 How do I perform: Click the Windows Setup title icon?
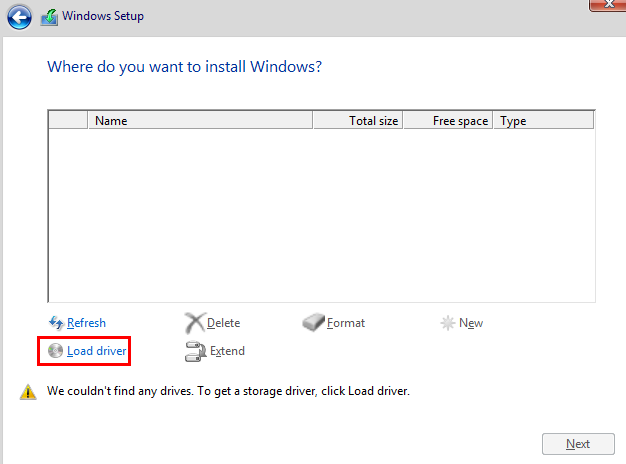click(x=50, y=17)
